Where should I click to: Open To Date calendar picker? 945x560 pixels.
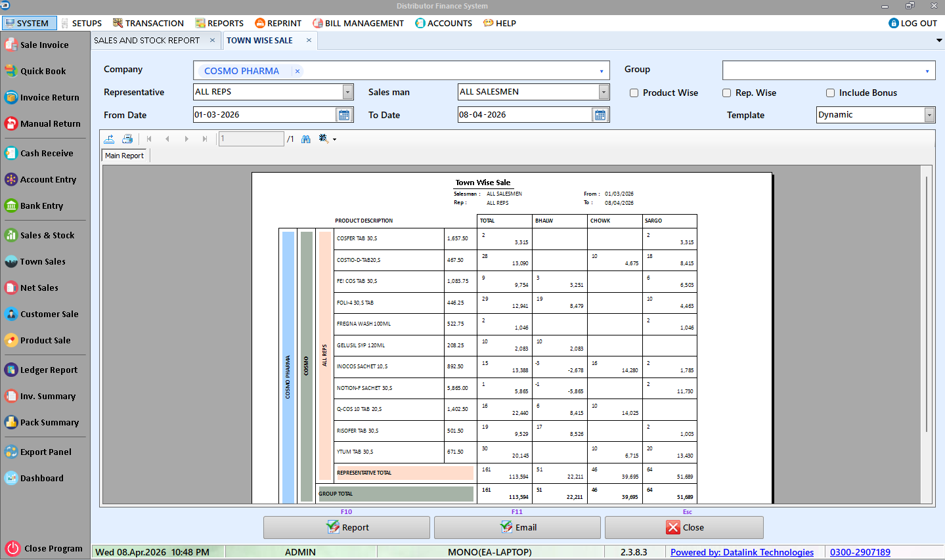point(600,115)
